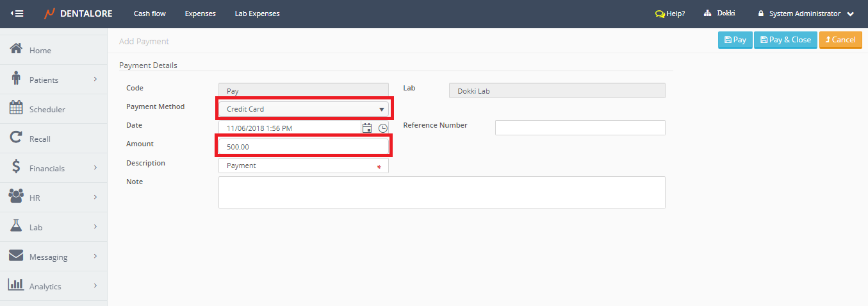
Task: Collapse sidebar with the hamburger icon
Action: point(17,13)
